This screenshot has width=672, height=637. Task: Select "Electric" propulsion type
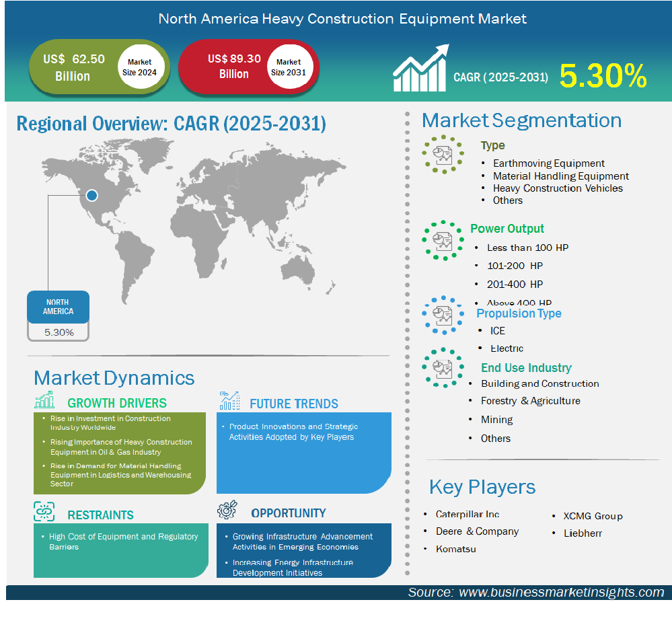pos(507,348)
